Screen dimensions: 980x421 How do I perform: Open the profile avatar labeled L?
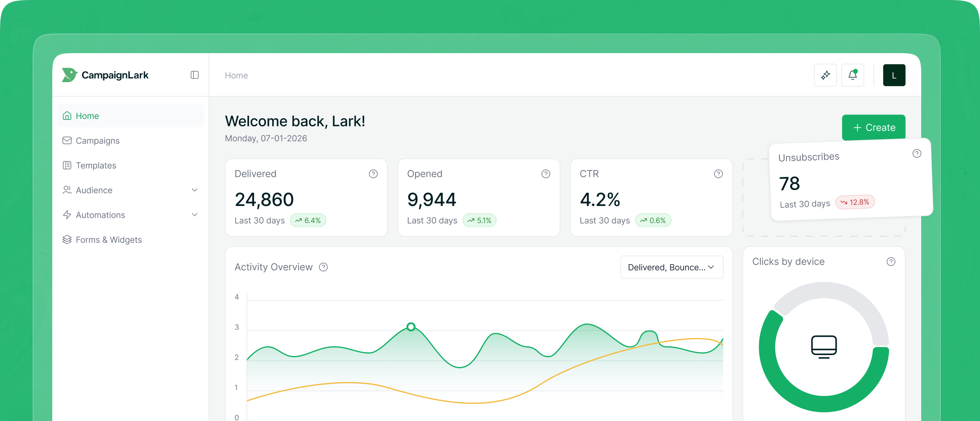[x=894, y=75]
